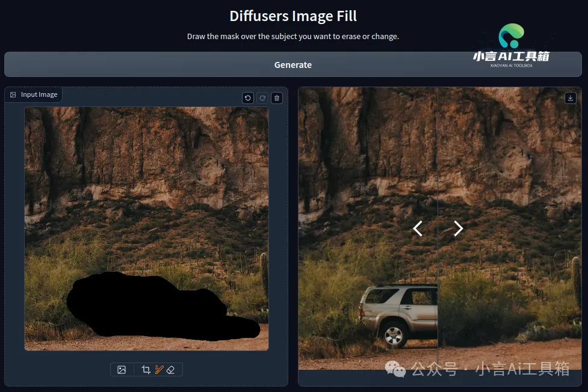Click the left arrow on comparison slider
588x392 pixels.
[x=418, y=228]
